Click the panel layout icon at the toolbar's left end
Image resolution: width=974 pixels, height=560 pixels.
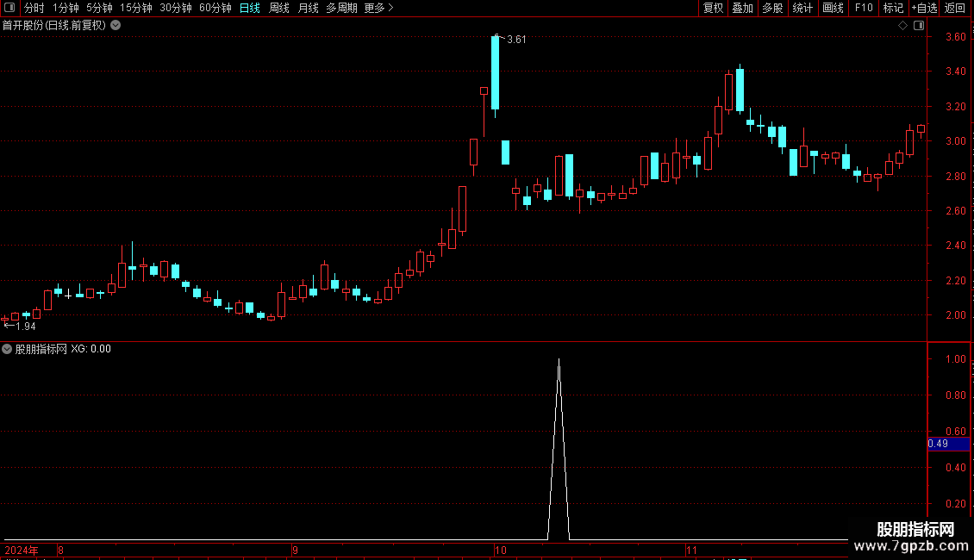click(9, 8)
